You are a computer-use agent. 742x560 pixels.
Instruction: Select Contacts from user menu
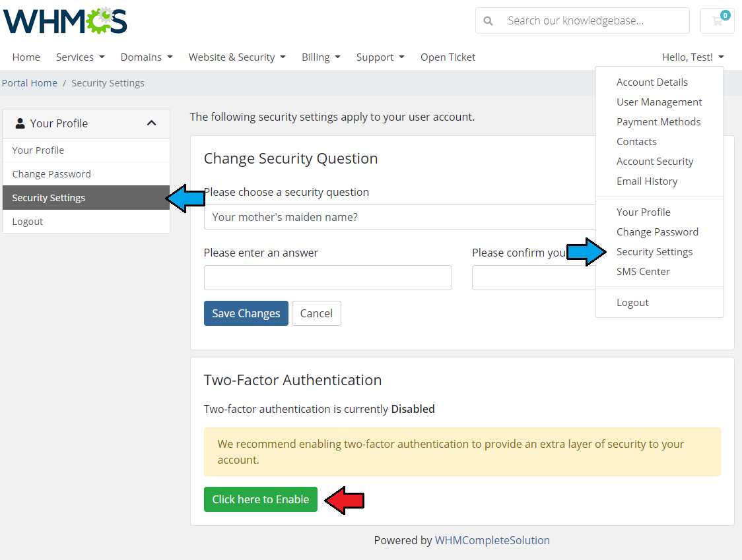click(636, 142)
